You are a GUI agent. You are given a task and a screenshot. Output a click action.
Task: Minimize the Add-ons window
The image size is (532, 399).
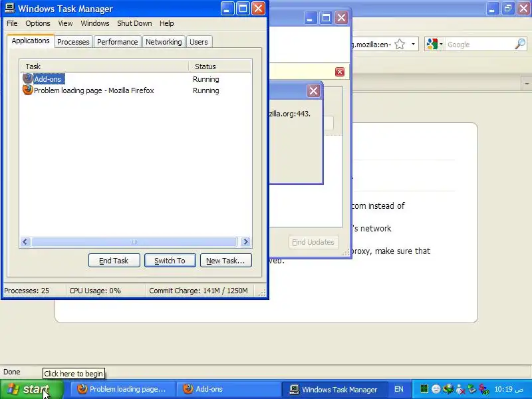310,18
